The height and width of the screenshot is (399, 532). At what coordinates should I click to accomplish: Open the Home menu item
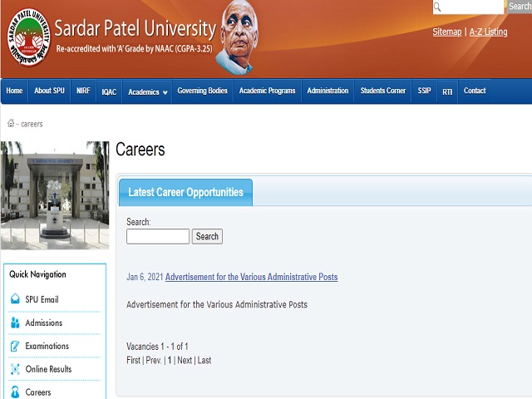[14, 91]
